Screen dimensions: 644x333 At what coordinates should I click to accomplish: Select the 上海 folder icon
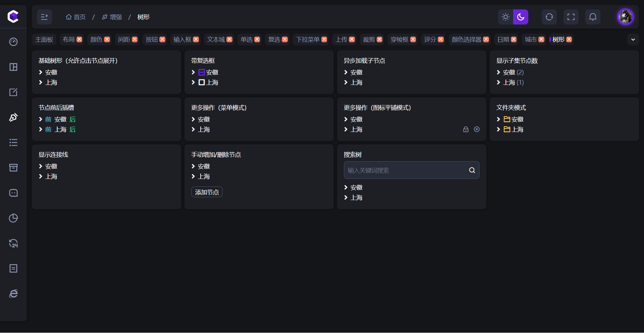507,129
